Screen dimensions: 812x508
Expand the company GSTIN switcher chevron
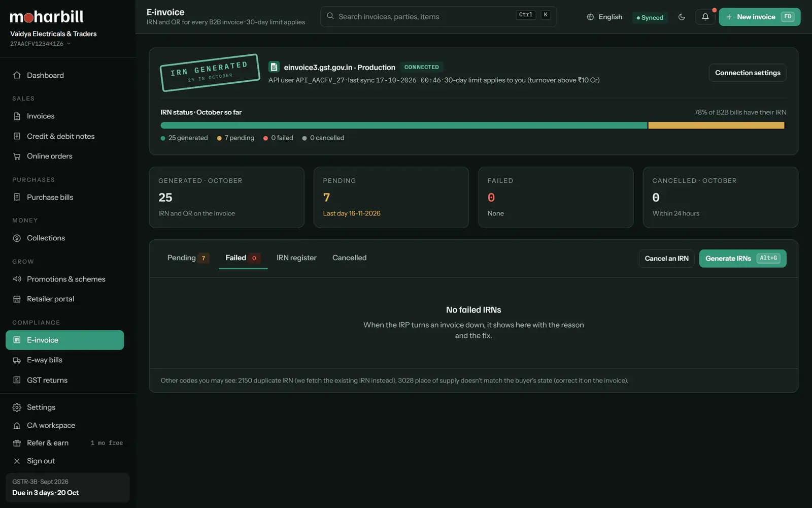pyautogui.click(x=69, y=44)
